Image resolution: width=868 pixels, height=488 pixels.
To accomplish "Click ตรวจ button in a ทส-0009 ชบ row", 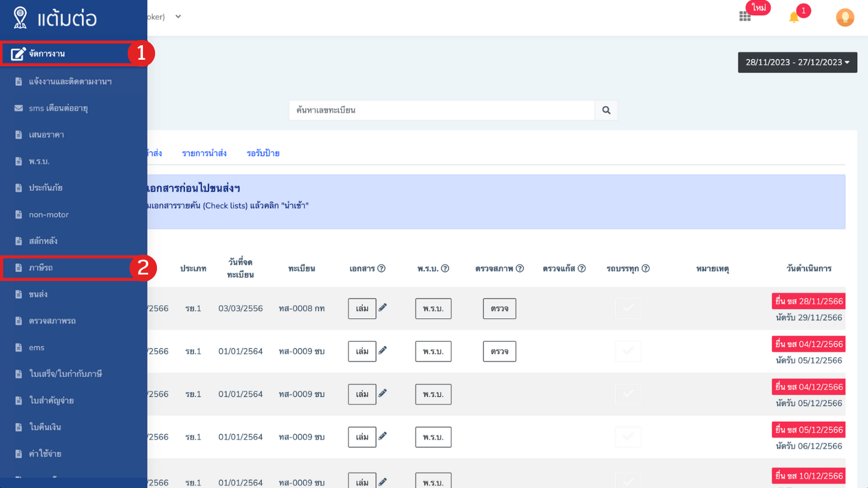I will (x=499, y=351).
